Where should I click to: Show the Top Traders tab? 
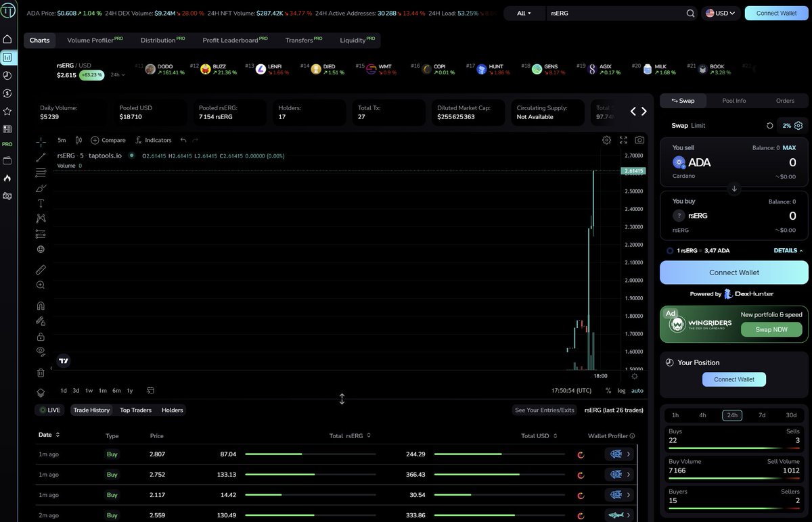tap(135, 410)
